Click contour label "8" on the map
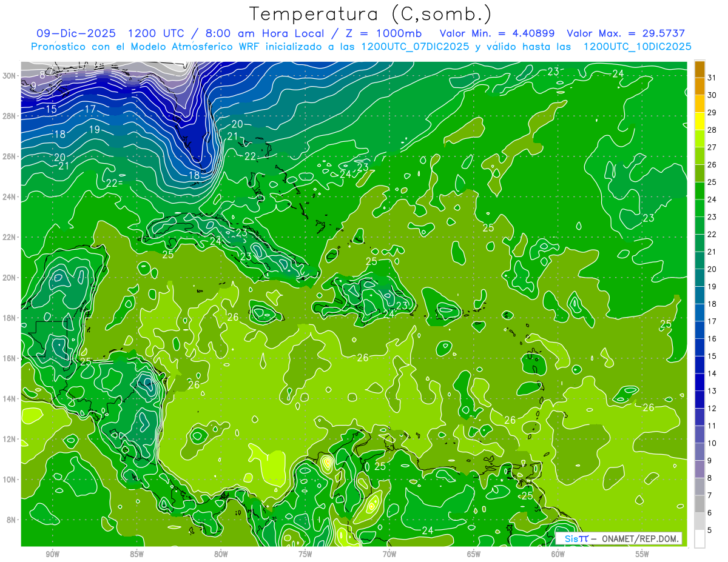The height and width of the screenshot is (562, 728). (x=42, y=75)
